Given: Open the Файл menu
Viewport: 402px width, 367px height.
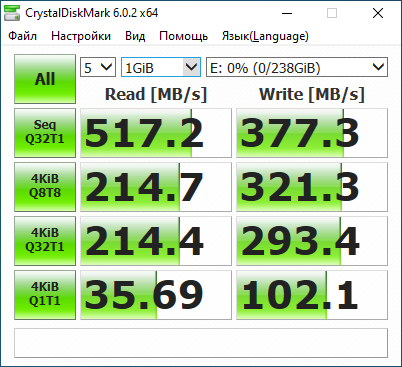Looking at the screenshot, I should click(22, 36).
